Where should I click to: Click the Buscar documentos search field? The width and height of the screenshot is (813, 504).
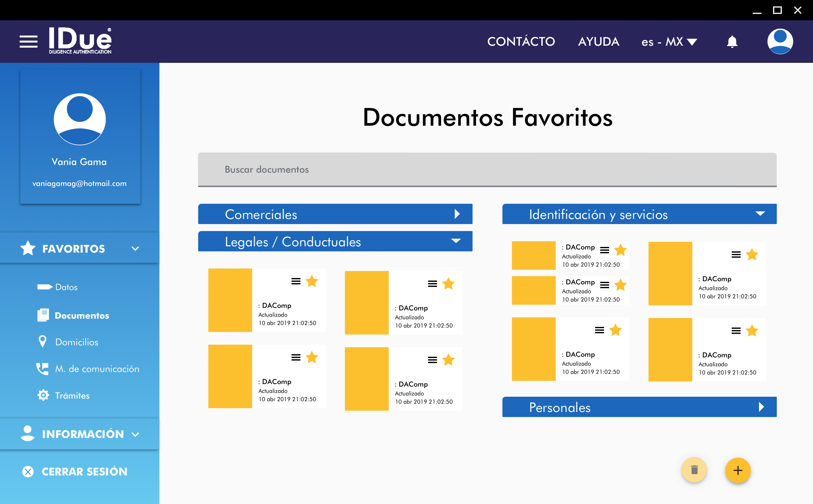pyautogui.click(x=487, y=169)
